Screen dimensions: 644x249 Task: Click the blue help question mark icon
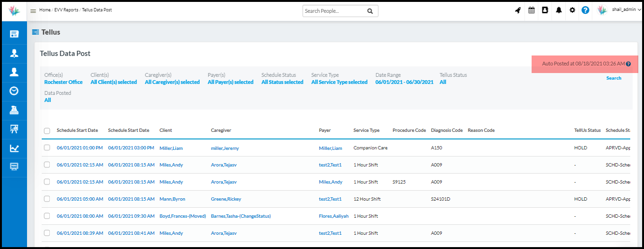coord(585,10)
